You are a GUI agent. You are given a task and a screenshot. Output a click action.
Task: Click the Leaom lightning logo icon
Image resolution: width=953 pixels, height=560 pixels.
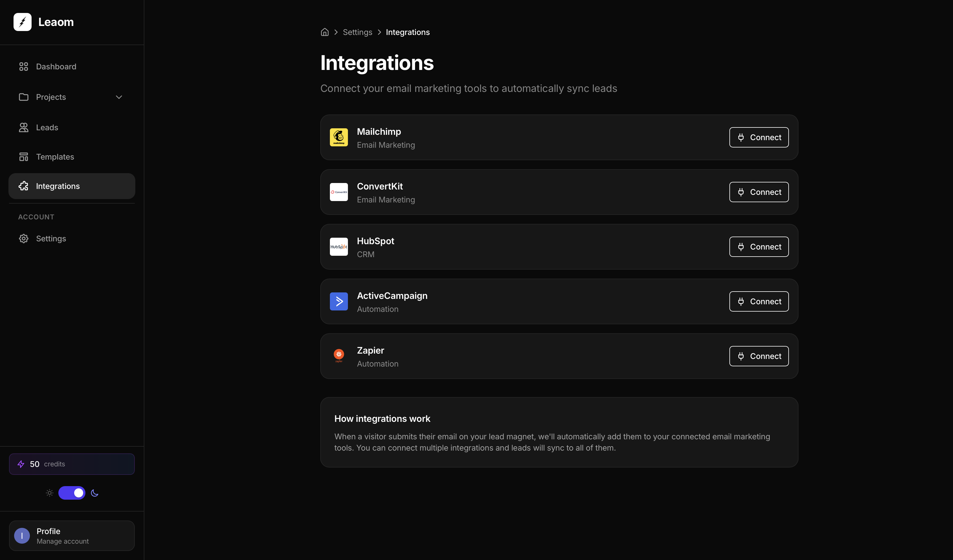click(x=22, y=22)
